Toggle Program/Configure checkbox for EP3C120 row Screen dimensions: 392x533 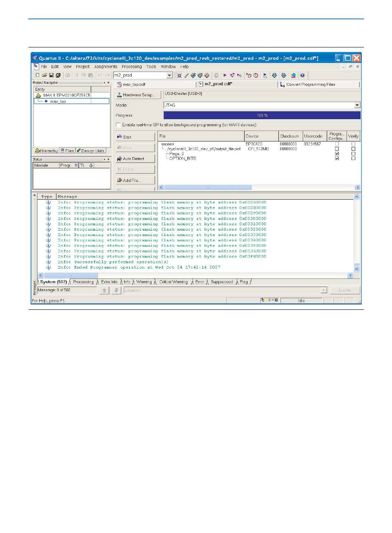pyautogui.click(x=337, y=144)
